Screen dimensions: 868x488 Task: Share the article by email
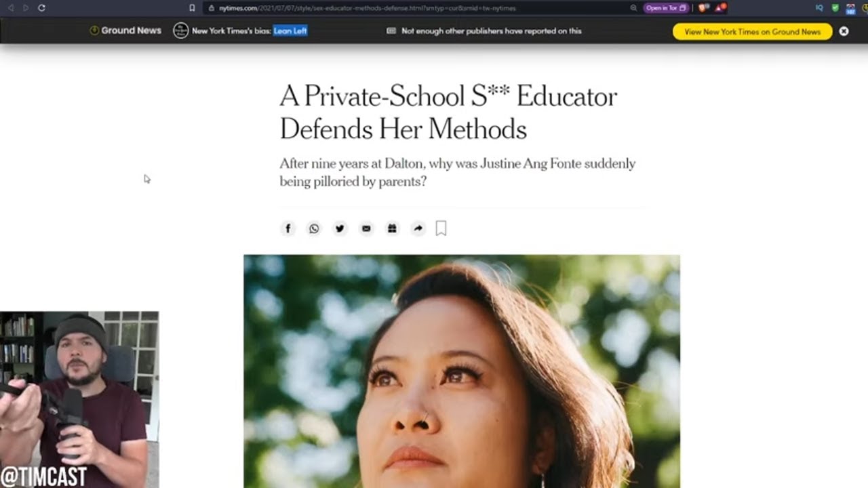tap(366, 228)
